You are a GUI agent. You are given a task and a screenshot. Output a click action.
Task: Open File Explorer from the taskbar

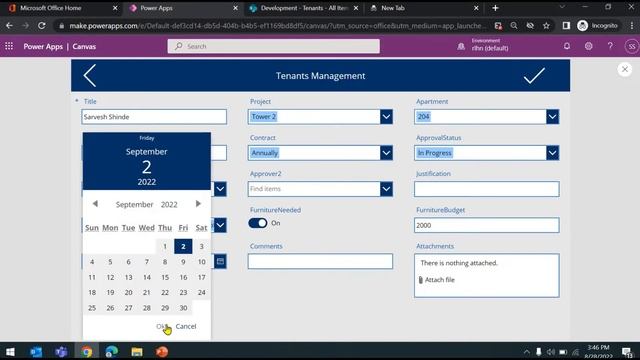click(137, 351)
